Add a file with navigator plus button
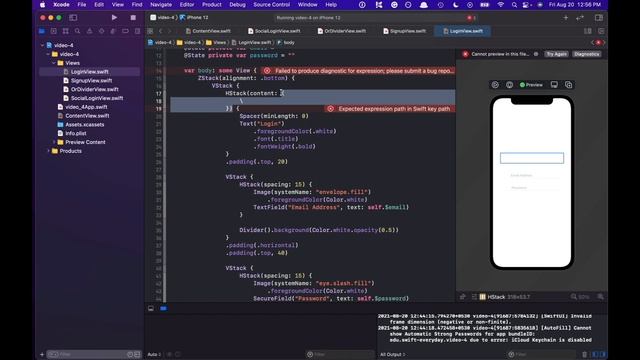Viewport: 640px width, 360px height. coord(42,354)
